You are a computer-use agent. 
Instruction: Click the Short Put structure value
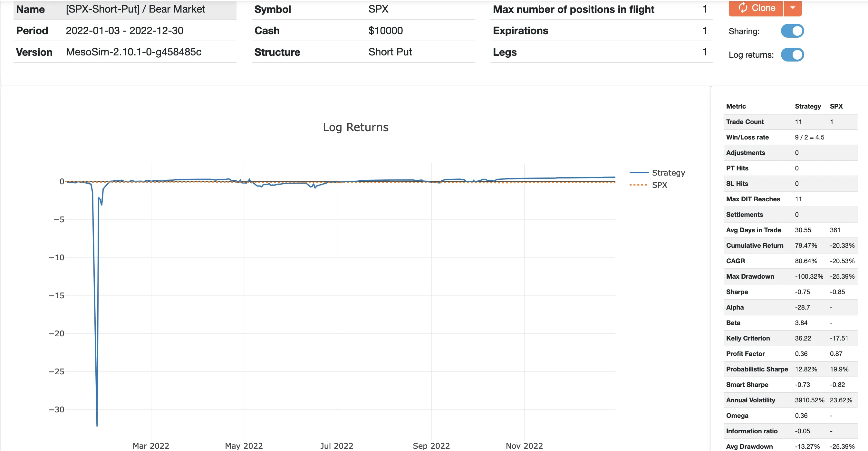point(390,52)
